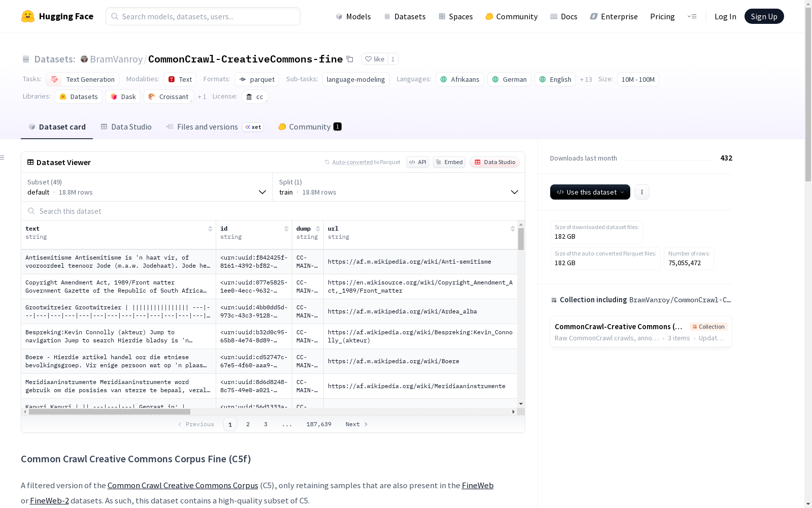Screen dimensions: 812x508
Task: Sort the text column
Action: pos(210,229)
